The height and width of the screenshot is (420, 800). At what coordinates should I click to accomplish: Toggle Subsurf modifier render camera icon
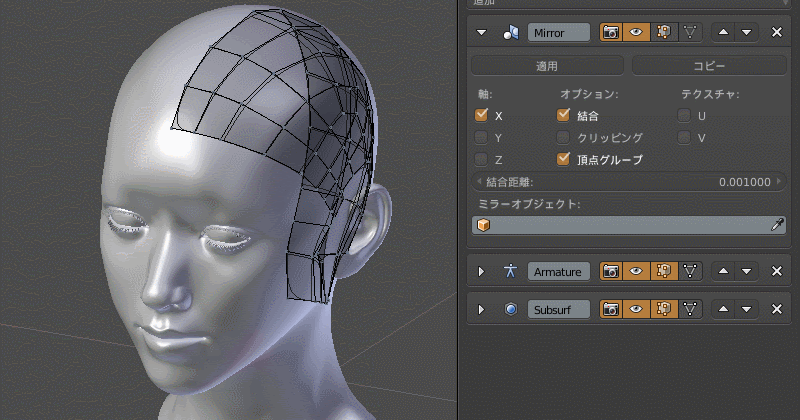(609, 309)
